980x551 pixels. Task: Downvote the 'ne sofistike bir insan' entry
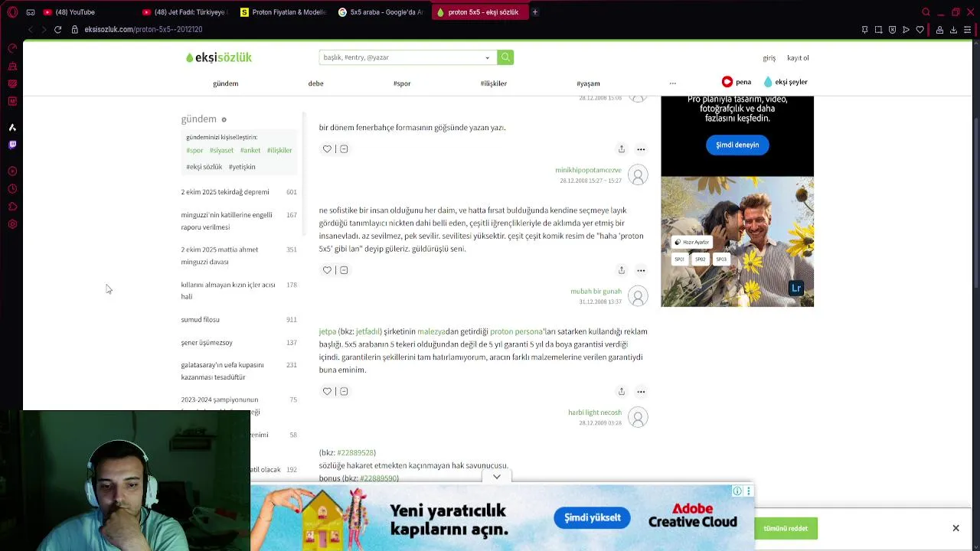tap(344, 270)
